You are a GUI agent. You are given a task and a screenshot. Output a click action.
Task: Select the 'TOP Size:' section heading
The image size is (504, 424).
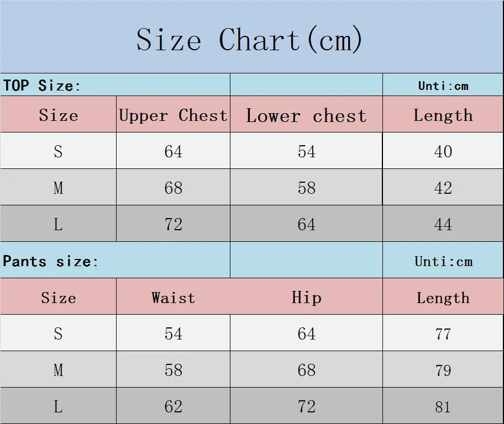[43, 86]
